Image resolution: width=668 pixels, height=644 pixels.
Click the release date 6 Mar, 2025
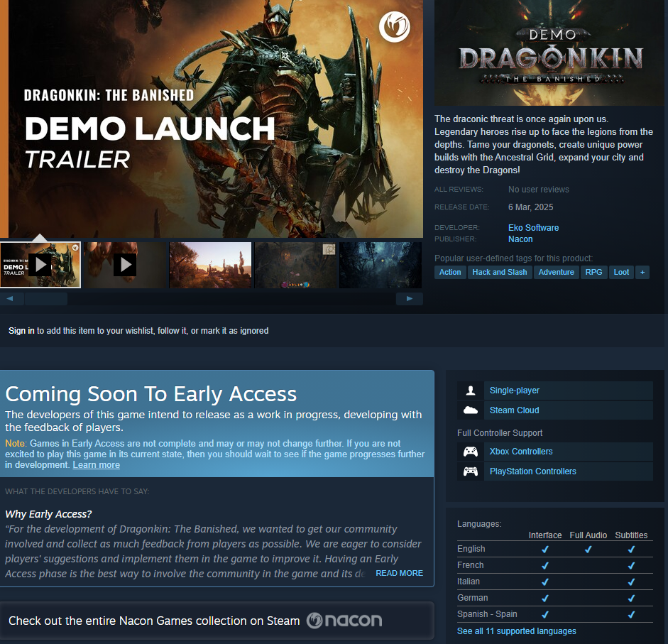(530, 207)
